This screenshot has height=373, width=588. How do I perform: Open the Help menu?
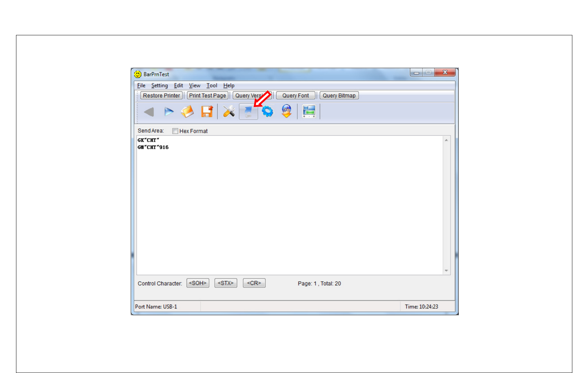pos(229,86)
